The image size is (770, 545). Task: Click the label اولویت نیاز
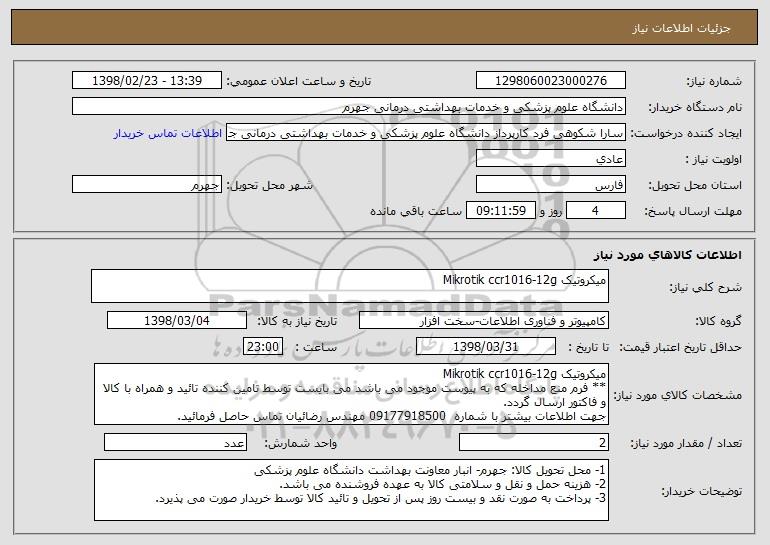point(714,160)
